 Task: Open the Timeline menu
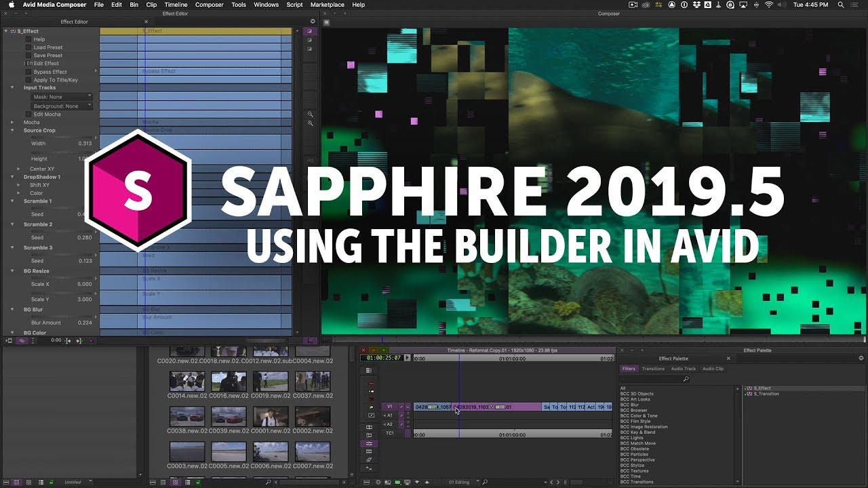coord(176,5)
